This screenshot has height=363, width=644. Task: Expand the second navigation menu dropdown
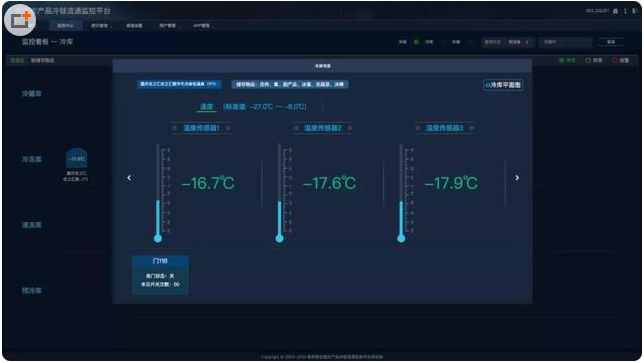(x=100, y=25)
